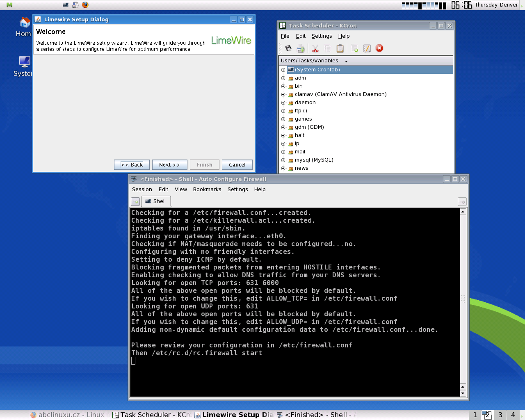Click the Java icon in Limewire title bar

[x=38, y=19]
